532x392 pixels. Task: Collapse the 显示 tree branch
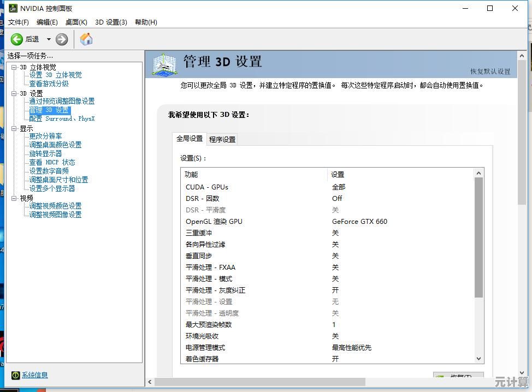13,128
